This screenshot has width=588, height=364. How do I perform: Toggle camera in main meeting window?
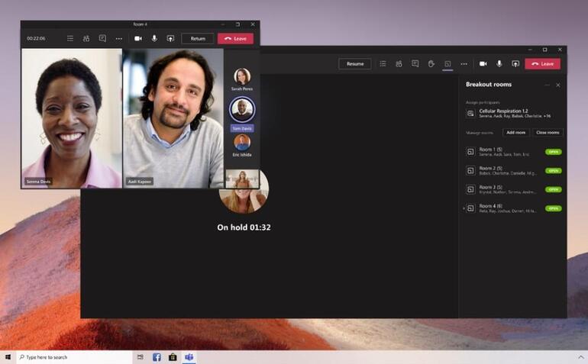(x=483, y=64)
